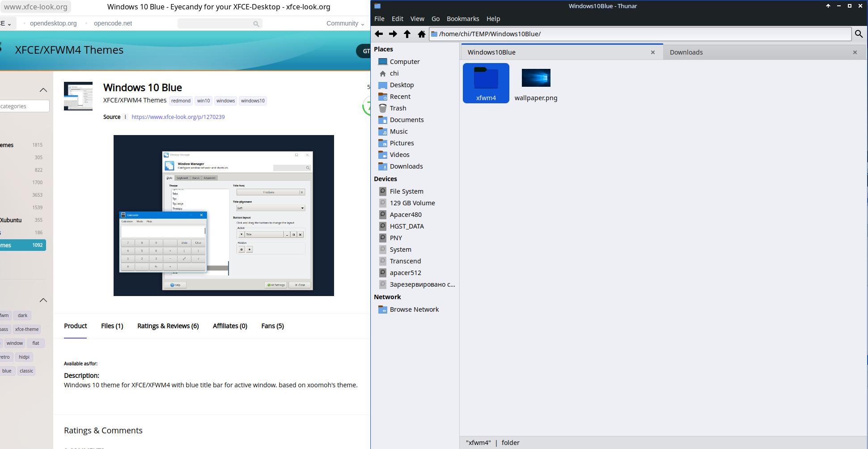Open the Thunar Bookmarks menu
The width and height of the screenshot is (868, 449).
tap(463, 19)
